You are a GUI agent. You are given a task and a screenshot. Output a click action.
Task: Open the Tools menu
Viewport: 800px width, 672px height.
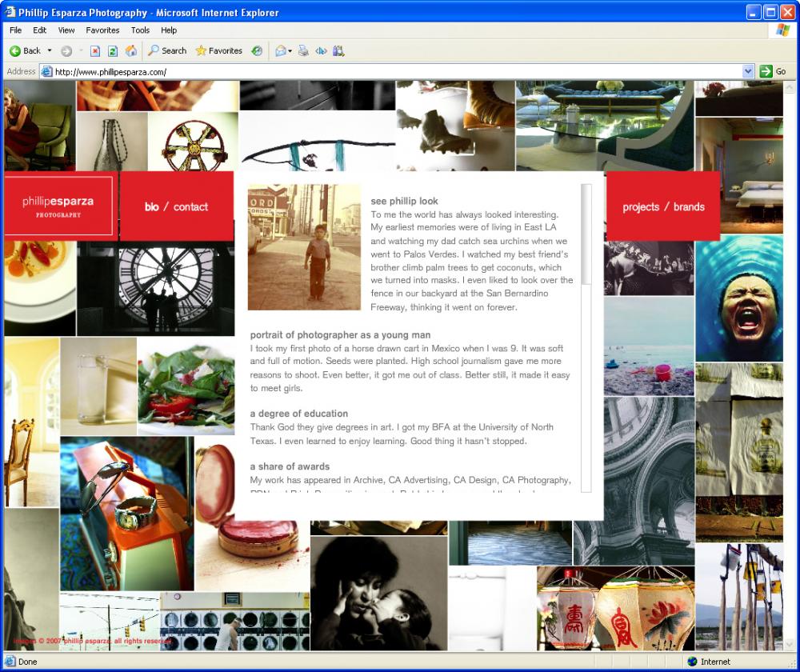(140, 30)
